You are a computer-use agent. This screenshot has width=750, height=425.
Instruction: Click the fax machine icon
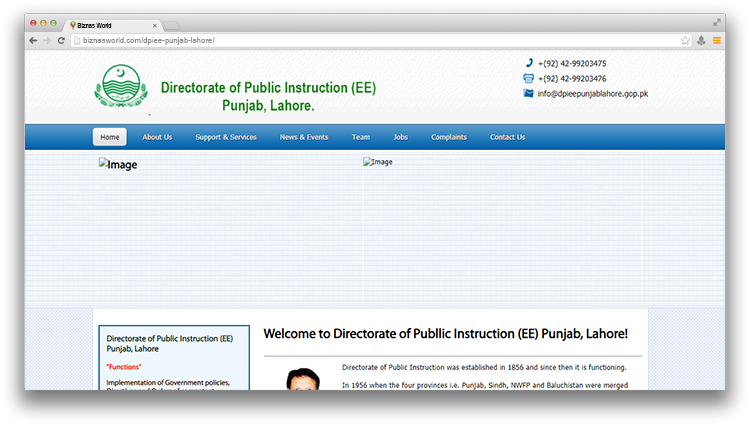pos(529,78)
